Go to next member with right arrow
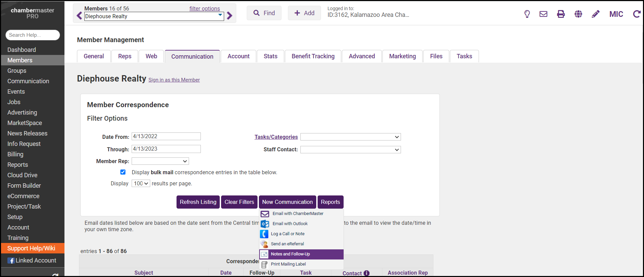The image size is (644, 277). click(230, 16)
